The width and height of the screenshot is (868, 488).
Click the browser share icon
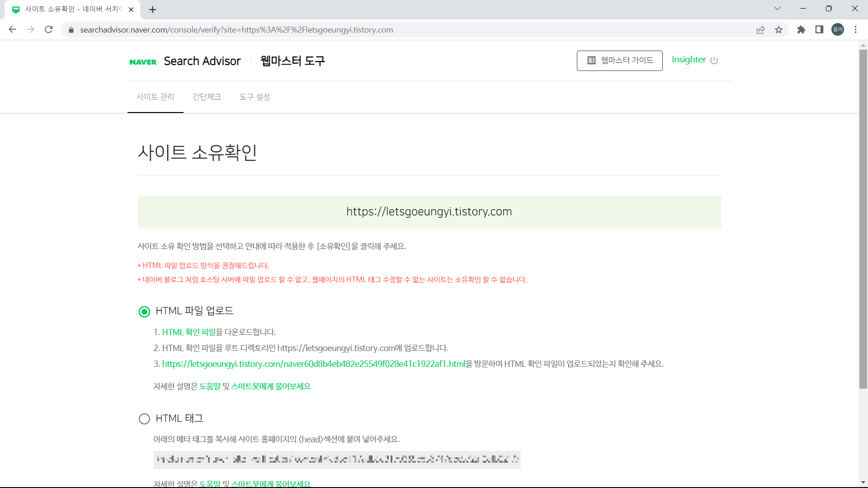(x=761, y=30)
